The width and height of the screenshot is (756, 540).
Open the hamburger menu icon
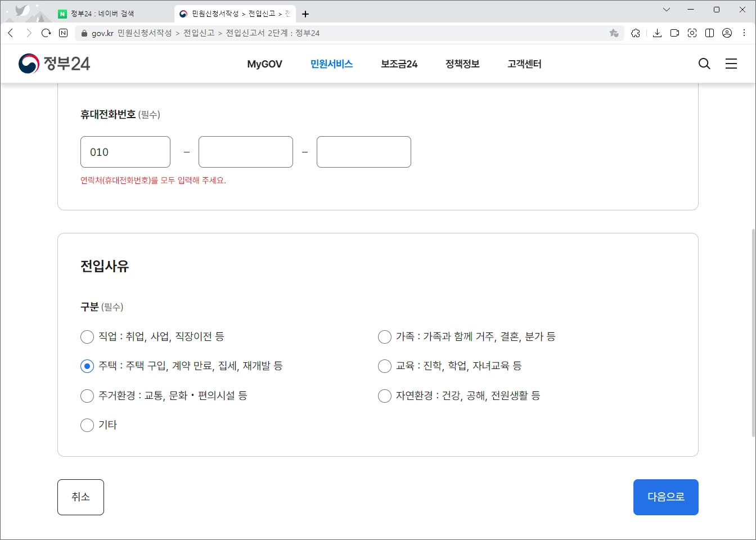tap(731, 64)
